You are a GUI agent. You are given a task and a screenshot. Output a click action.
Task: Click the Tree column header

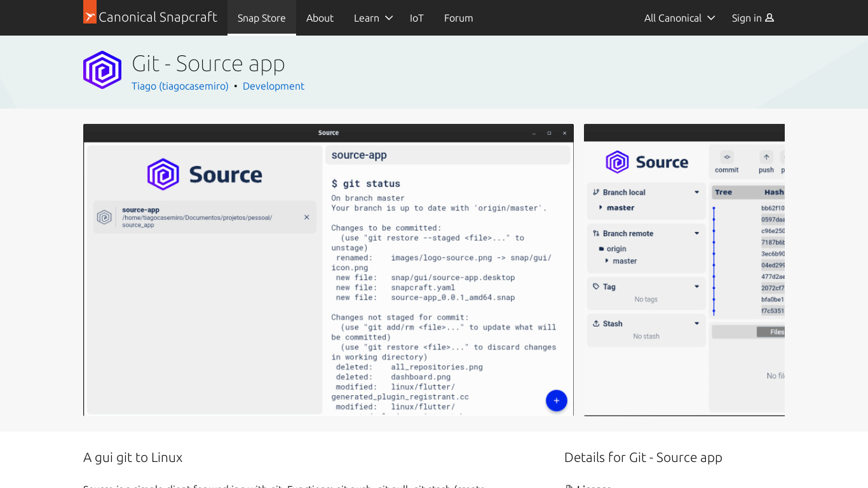pyautogui.click(x=723, y=193)
